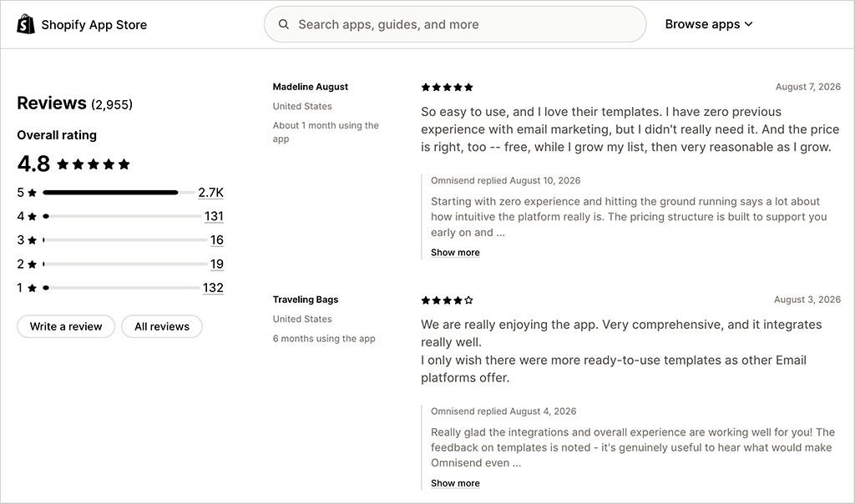The width and height of the screenshot is (855, 504).
Task: Click the Shopify bag logo icon
Action: (26, 24)
